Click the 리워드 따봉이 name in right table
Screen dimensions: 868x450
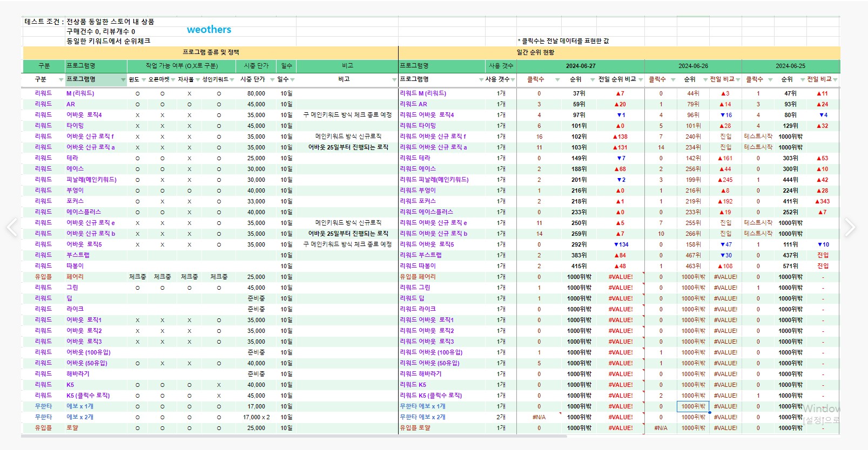click(x=418, y=266)
